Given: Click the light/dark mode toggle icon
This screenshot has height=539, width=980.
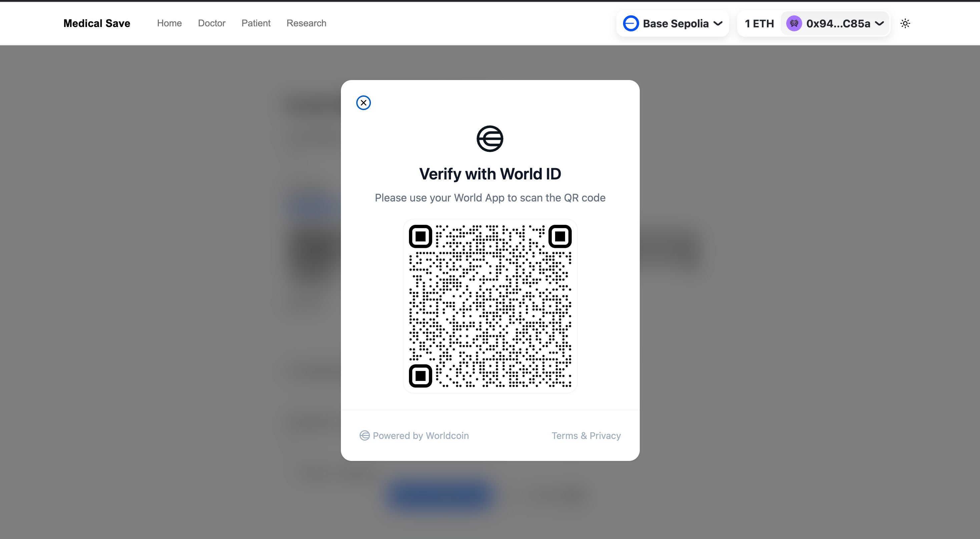Looking at the screenshot, I should click(x=905, y=23).
